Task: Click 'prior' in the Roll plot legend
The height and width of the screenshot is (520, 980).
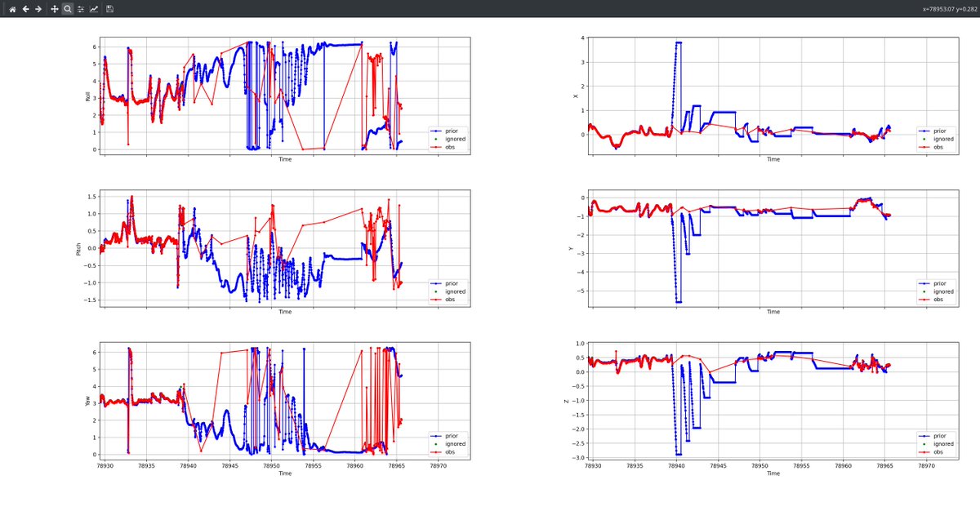Action: [x=451, y=131]
